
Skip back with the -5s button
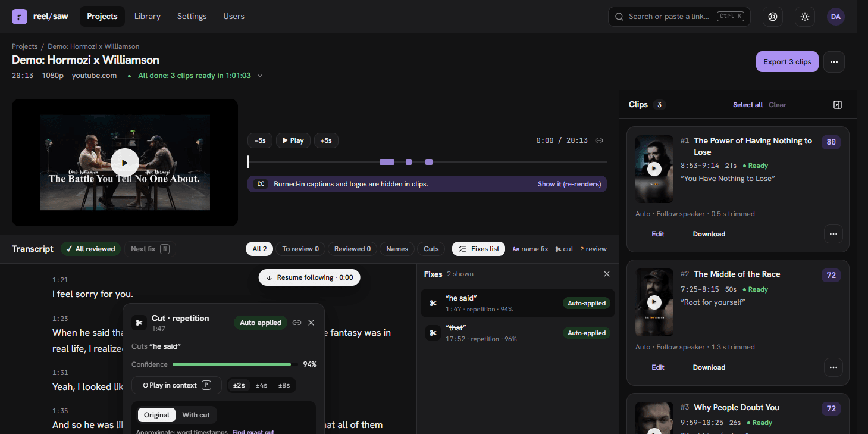[x=260, y=140]
